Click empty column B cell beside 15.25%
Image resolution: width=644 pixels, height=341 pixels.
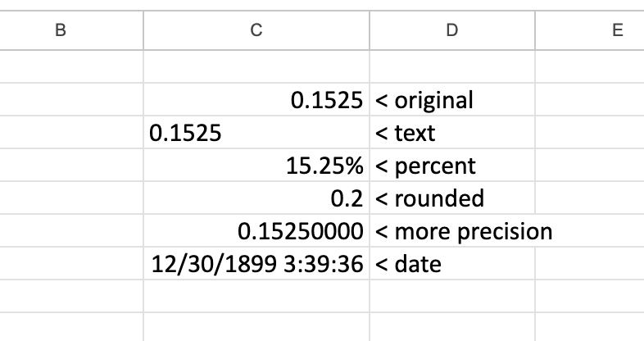(x=71, y=166)
